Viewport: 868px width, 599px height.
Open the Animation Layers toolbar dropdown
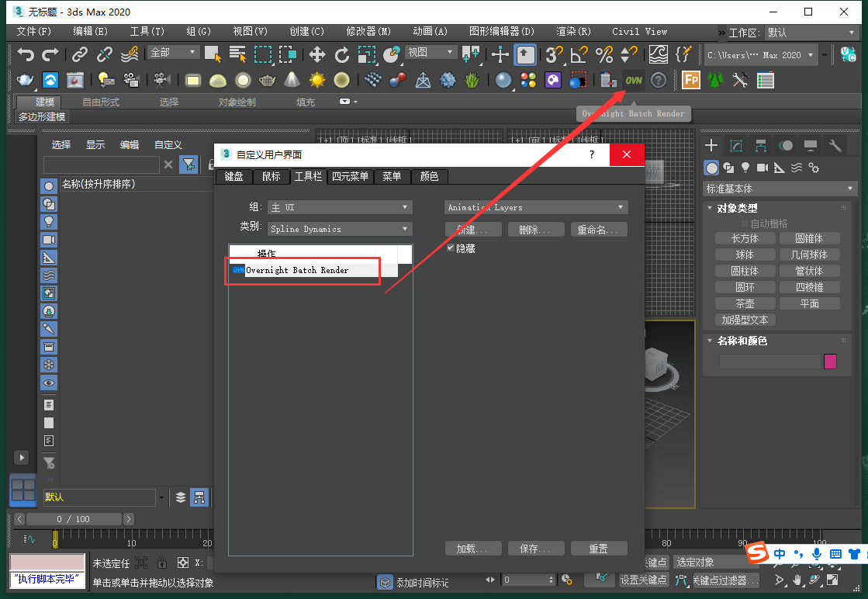point(535,207)
